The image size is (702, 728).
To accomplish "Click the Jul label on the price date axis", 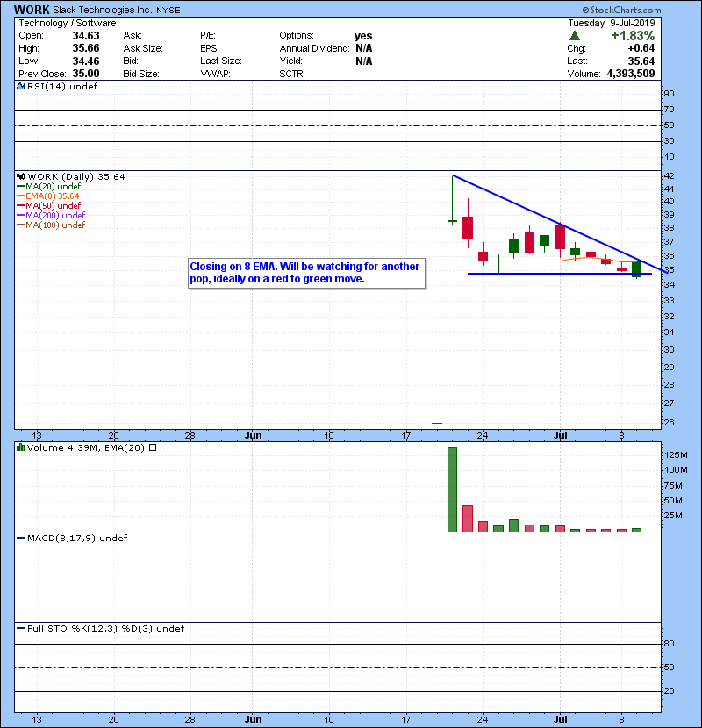I will [x=560, y=434].
